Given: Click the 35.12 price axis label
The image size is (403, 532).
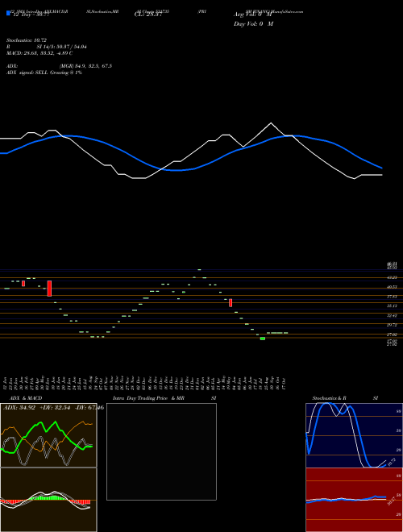Looking at the screenshot, I should [x=393, y=305].
